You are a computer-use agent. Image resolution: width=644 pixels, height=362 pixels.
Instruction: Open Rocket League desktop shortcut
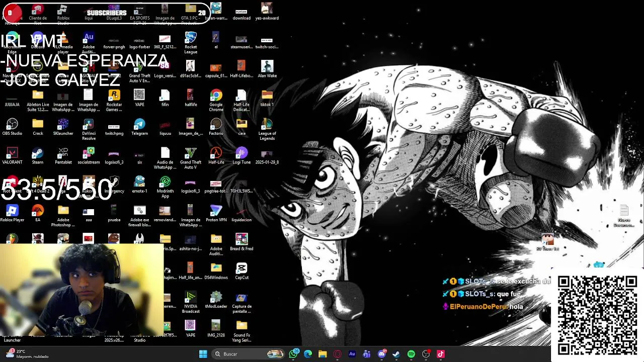point(191,43)
